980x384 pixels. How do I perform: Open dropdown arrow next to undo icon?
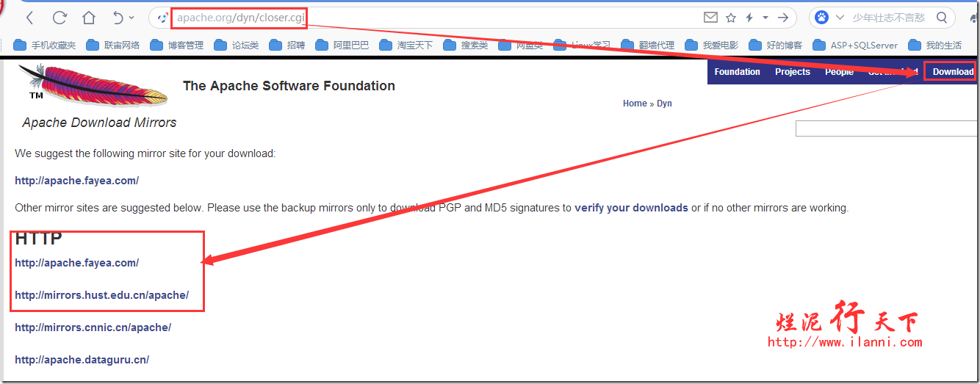tap(131, 18)
